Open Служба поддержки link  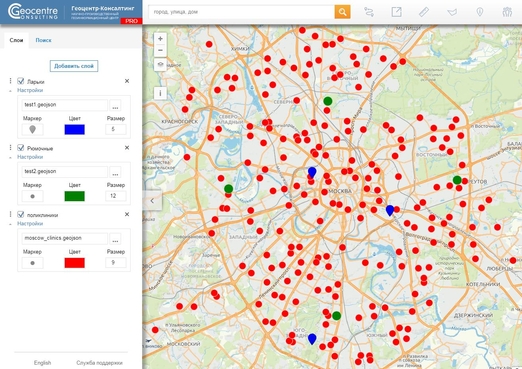tap(99, 363)
